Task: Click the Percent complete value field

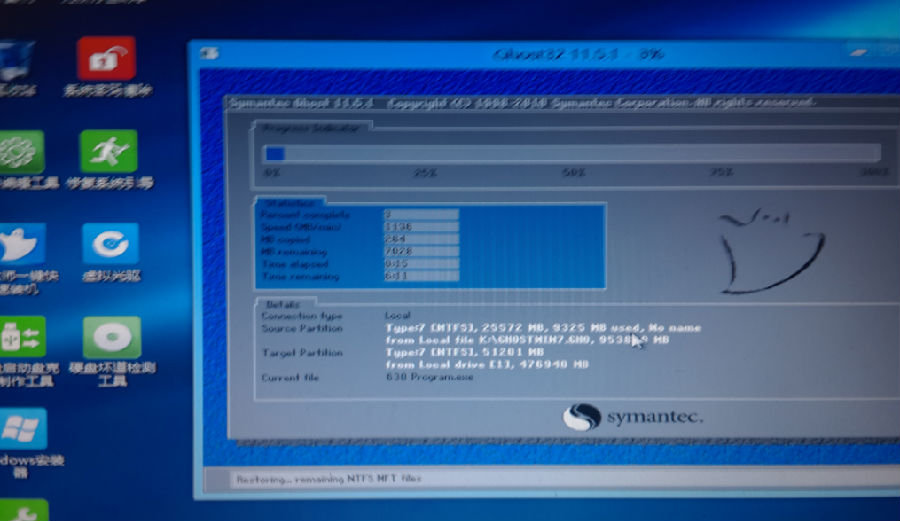Action: click(x=421, y=214)
